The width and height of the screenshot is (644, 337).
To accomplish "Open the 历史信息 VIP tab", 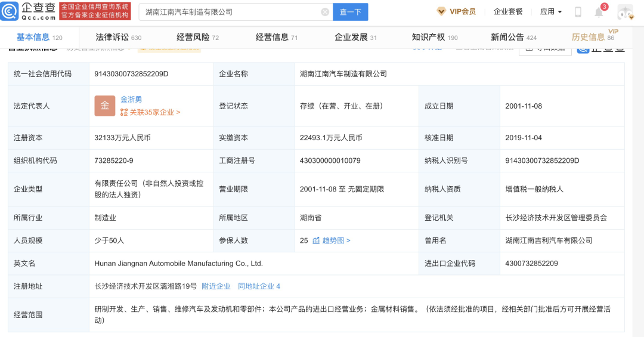I will pyautogui.click(x=594, y=36).
